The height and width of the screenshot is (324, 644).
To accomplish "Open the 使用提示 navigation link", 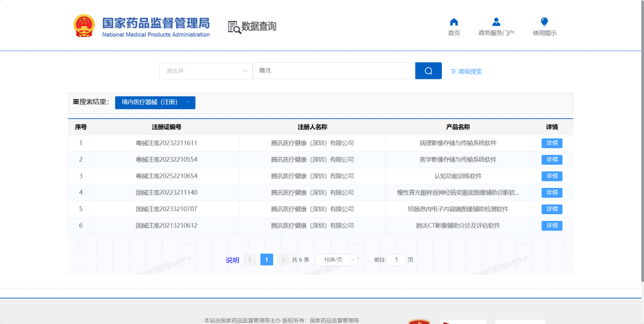I will [x=544, y=33].
